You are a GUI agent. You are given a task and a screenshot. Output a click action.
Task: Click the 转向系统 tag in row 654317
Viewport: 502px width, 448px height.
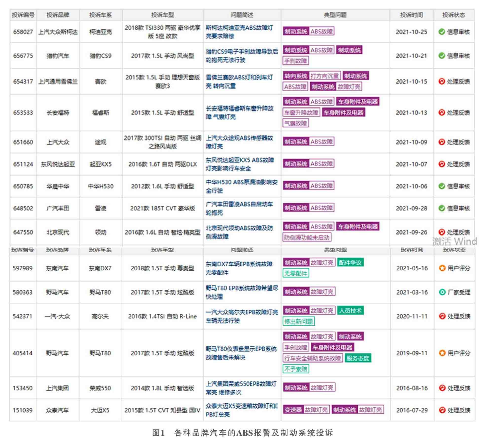tap(296, 76)
